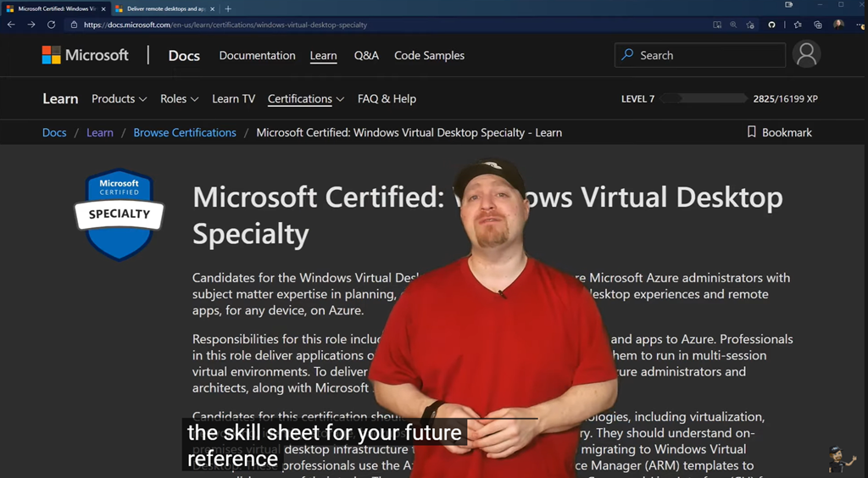Add this page to favorites with star icon
Image resolution: width=868 pixels, height=478 pixels.
750,25
